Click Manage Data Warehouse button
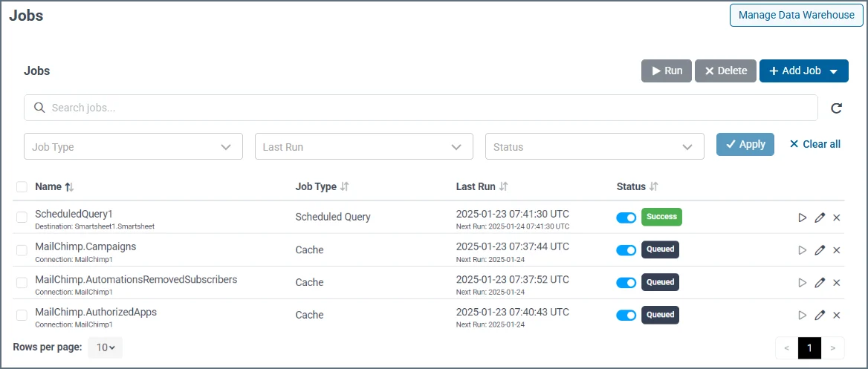Viewport: 868px width, 369px height. coord(797,15)
